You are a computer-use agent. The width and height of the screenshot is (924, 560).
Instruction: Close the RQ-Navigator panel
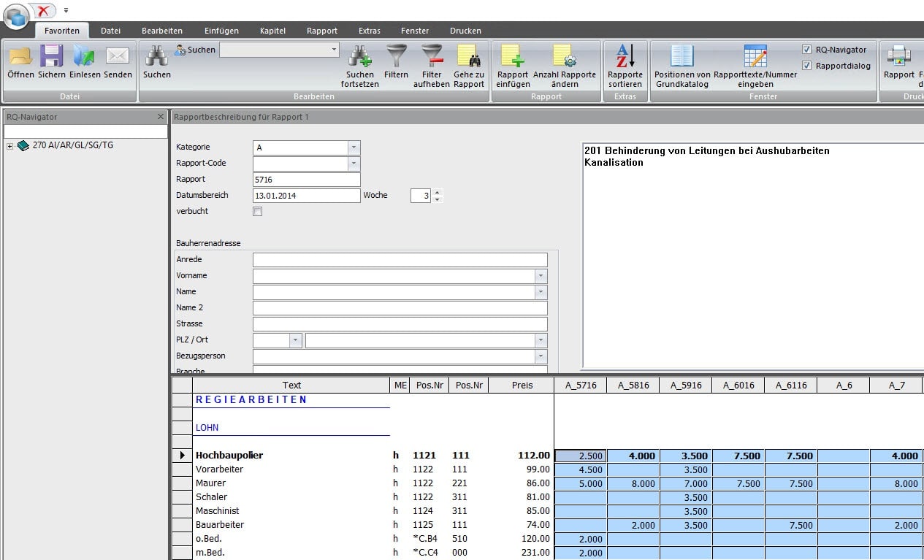[x=161, y=117]
